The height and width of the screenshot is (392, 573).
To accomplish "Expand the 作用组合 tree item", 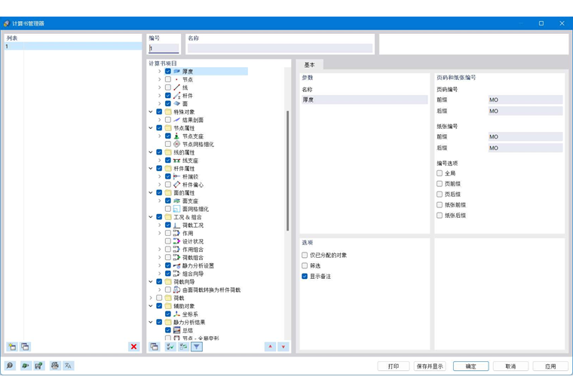I will (159, 250).
